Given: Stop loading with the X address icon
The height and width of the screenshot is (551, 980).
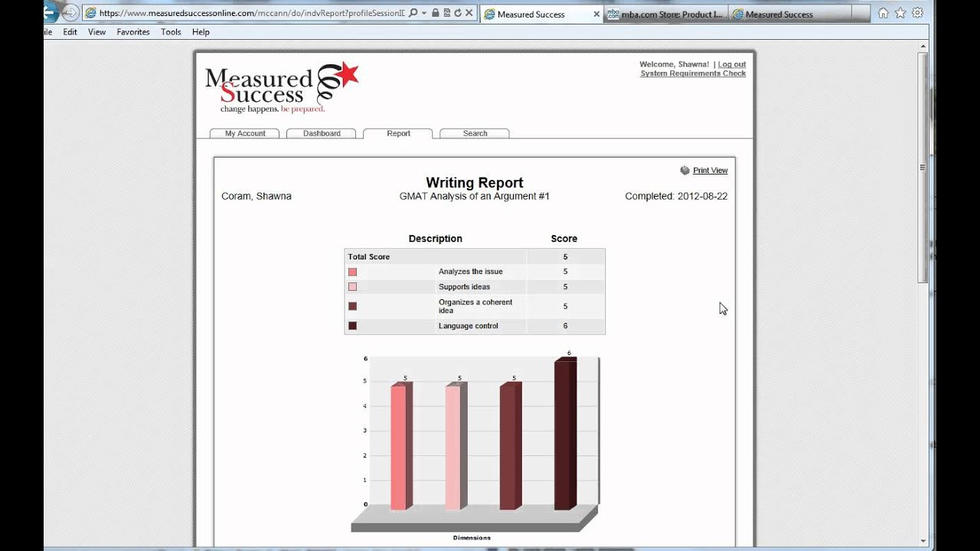Looking at the screenshot, I should [x=469, y=13].
